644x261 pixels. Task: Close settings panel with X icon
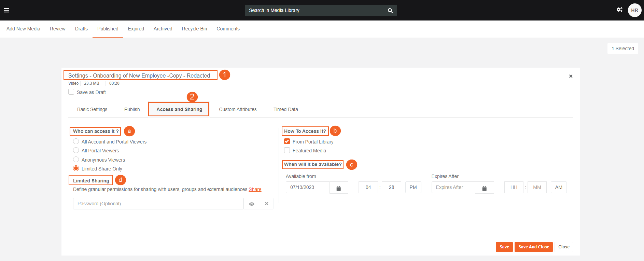tap(571, 76)
